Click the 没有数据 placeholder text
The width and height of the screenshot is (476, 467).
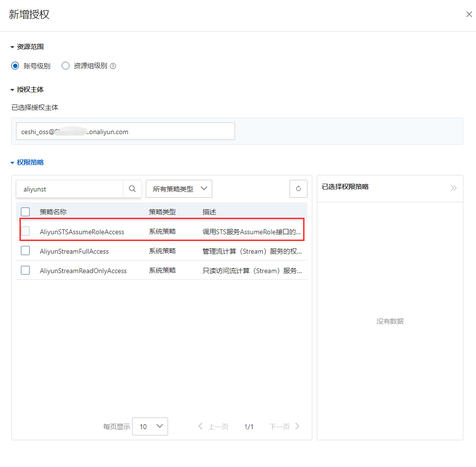(x=390, y=321)
